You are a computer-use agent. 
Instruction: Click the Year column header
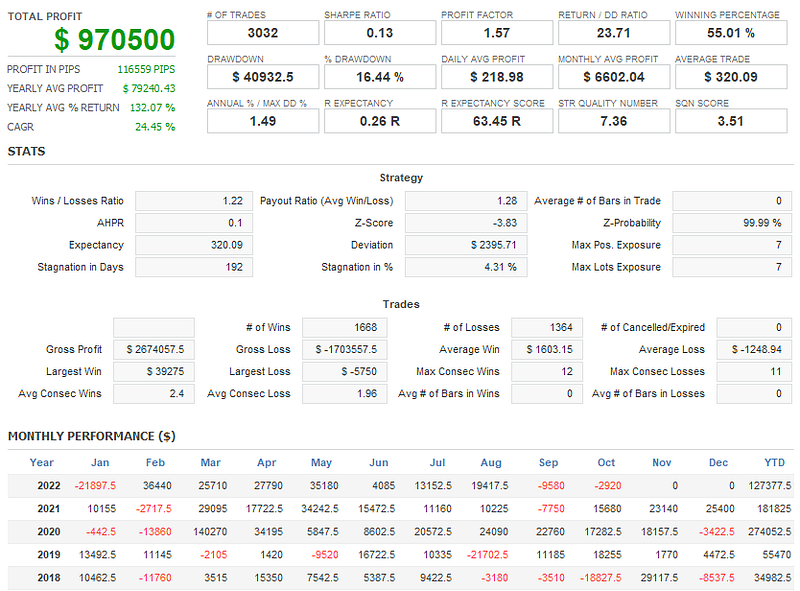(x=41, y=463)
